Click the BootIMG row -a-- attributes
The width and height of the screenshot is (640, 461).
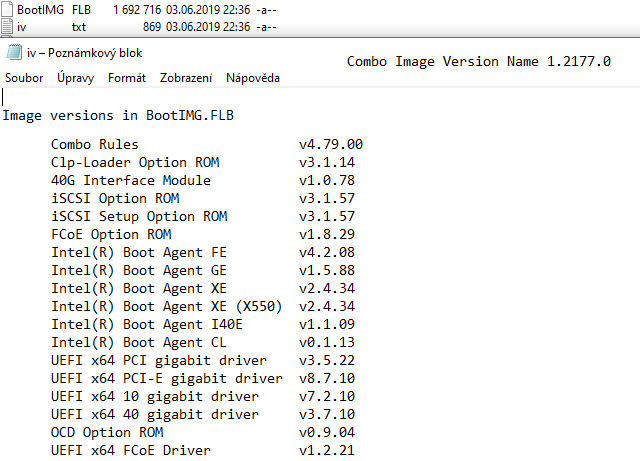tap(266, 9)
